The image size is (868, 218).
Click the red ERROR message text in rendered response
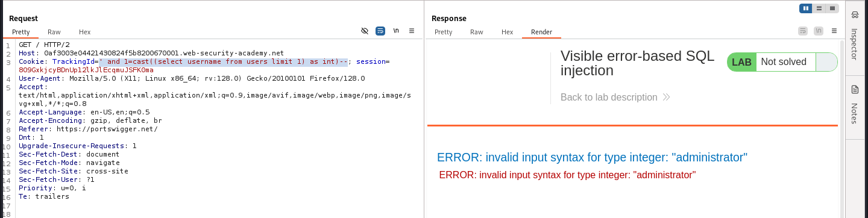click(x=568, y=175)
